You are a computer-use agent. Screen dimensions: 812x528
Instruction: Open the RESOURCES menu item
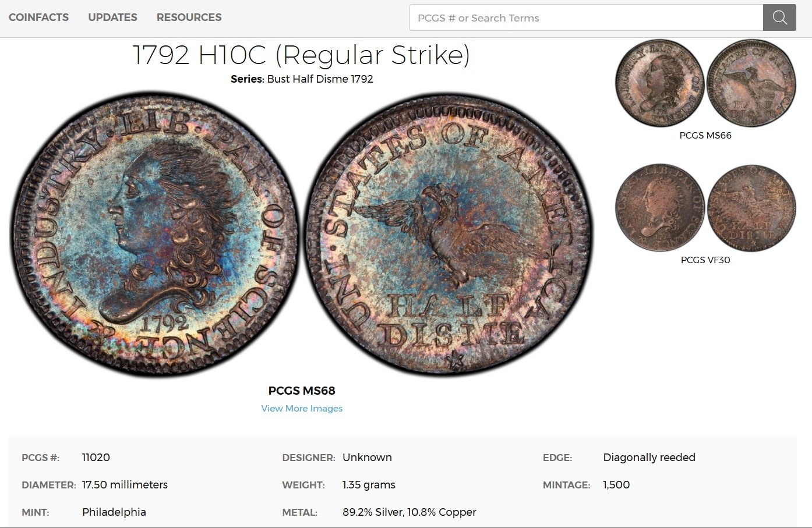[x=189, y=17]
